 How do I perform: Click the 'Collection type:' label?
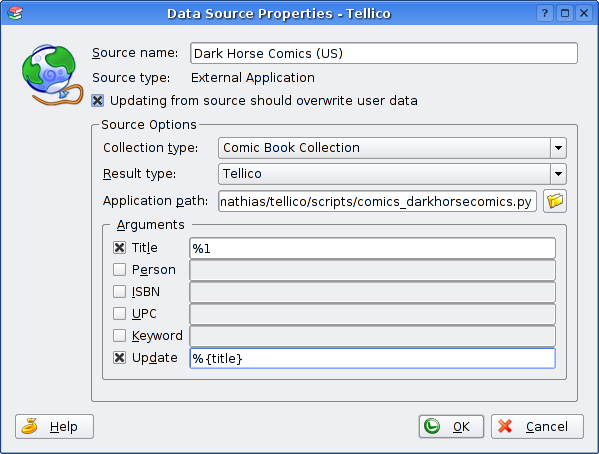[151, 148]
